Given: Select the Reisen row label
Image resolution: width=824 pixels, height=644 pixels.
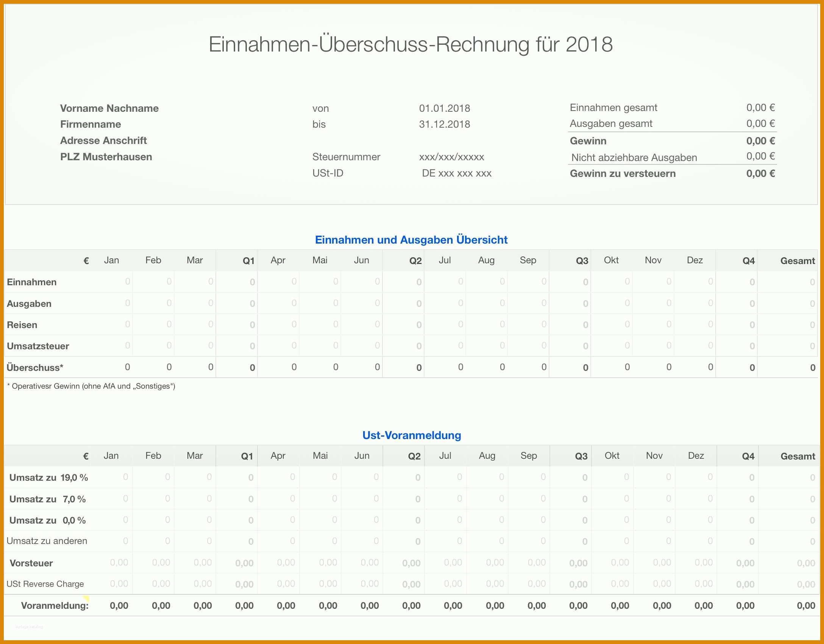Looking at the screenshot, I should 22,325.
